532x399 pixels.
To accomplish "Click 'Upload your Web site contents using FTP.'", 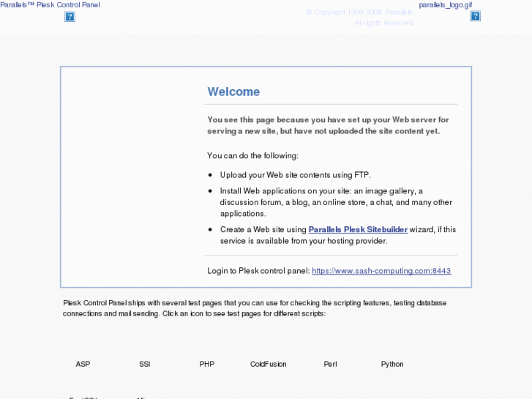I will tap(295, 175).
